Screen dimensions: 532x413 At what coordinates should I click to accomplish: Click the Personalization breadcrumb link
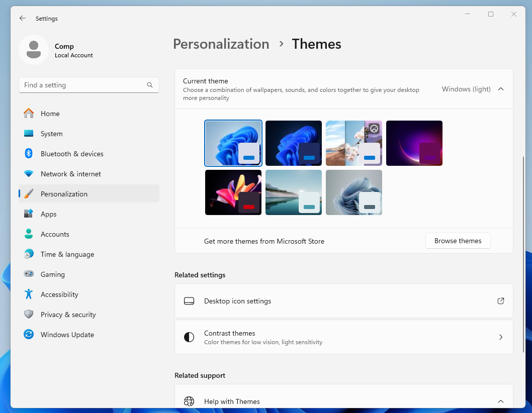[x=221, y=44]
